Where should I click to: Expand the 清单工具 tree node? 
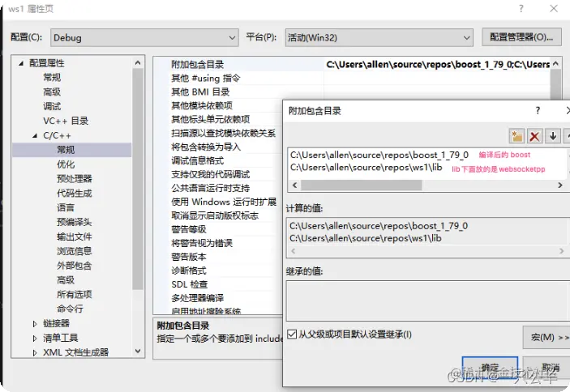35,339
